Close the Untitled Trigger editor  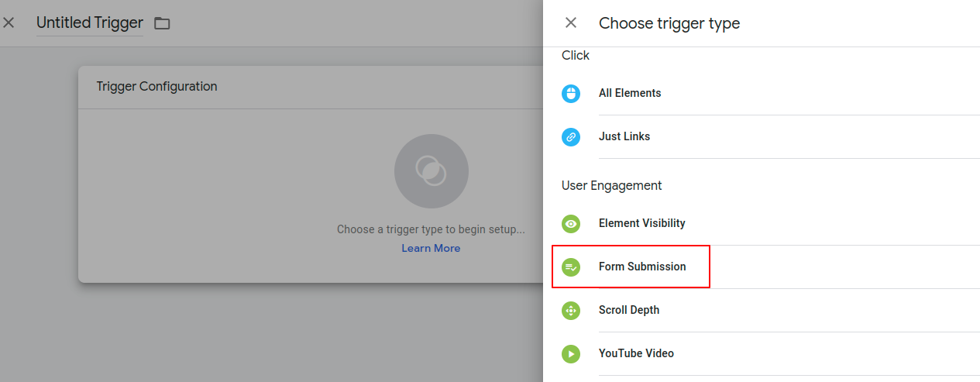coord(9,23)
